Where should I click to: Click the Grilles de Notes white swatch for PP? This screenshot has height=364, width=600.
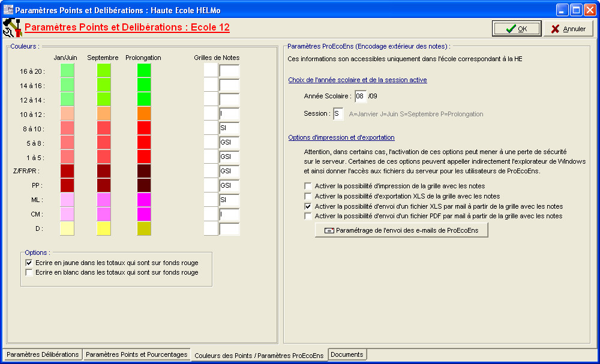pyautogui.click(x=211, y=185)
